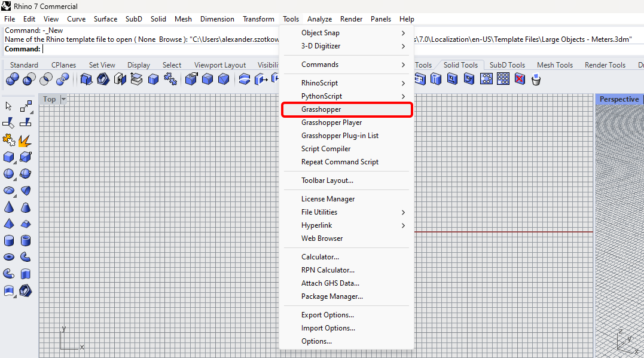Activate the Explode tool icon
Screen dimensions: 644x358
point(25,140)
